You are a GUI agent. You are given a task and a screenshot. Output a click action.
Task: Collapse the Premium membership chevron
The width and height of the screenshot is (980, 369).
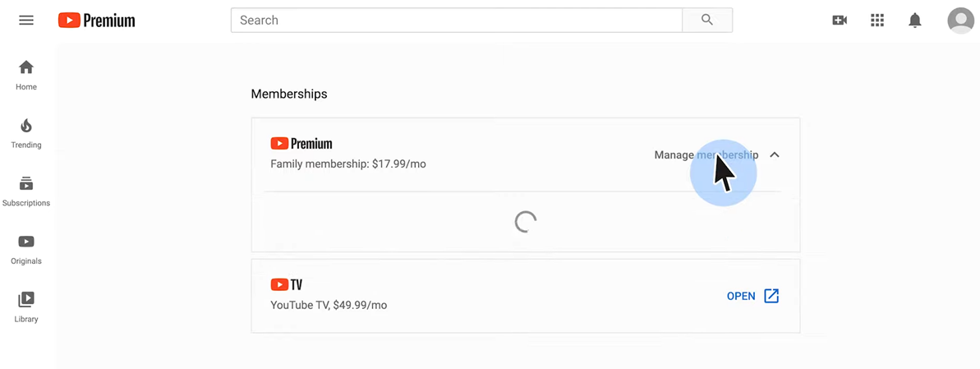[775, 155]
